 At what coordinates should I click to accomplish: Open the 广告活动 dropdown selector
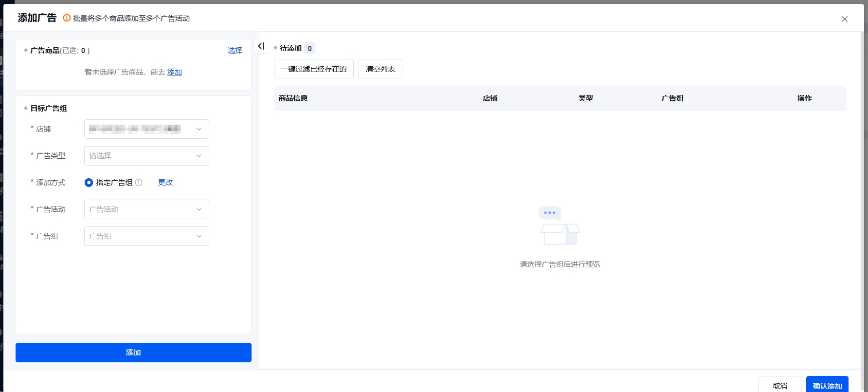tap(146, 209)
